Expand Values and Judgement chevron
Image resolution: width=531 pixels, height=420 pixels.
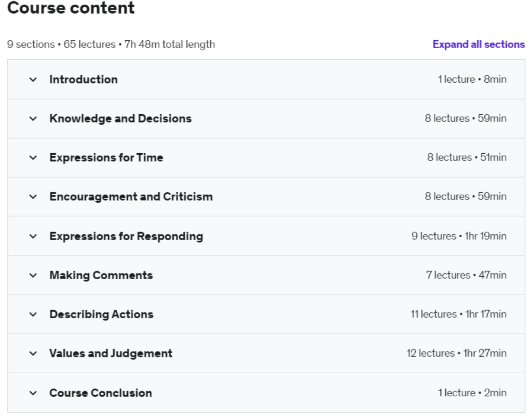[x=33, y=353]
